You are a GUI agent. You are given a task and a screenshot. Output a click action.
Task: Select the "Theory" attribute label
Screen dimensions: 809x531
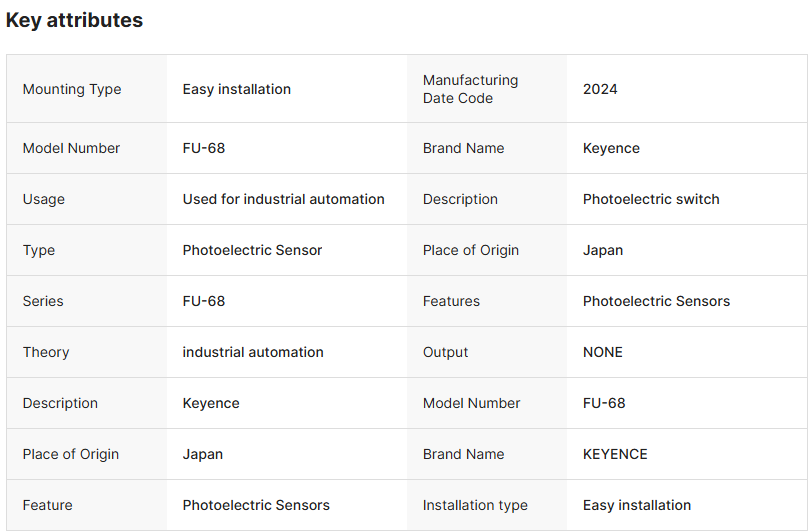46,352
